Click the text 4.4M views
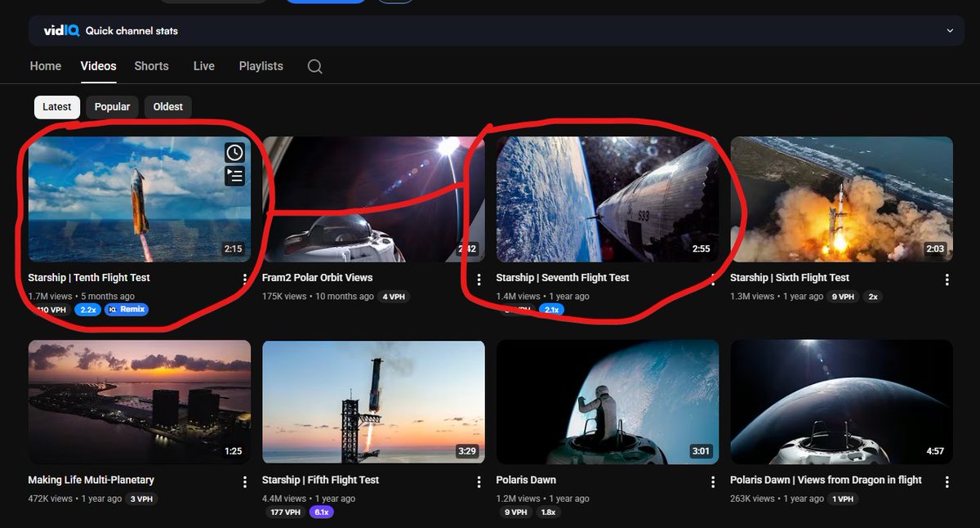The height and width of the screenshot is (528, 980). (x=284, y=499)
